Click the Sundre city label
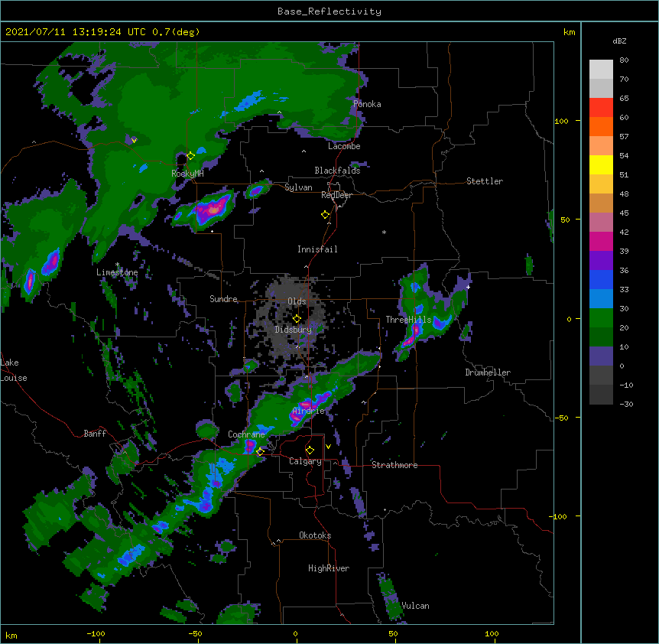Screen dimensions: 659x644 (x=223, y=299)
